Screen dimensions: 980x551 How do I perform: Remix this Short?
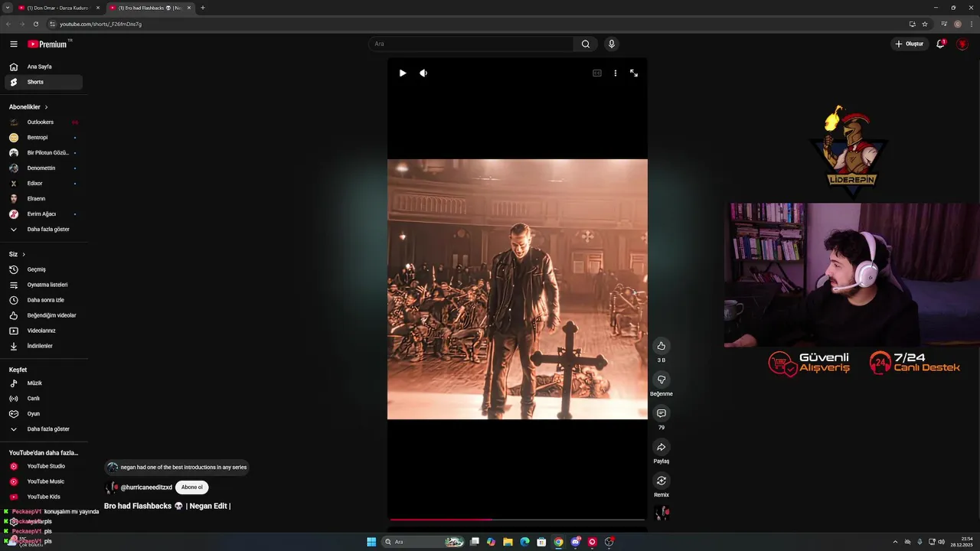tap(661, 481)
